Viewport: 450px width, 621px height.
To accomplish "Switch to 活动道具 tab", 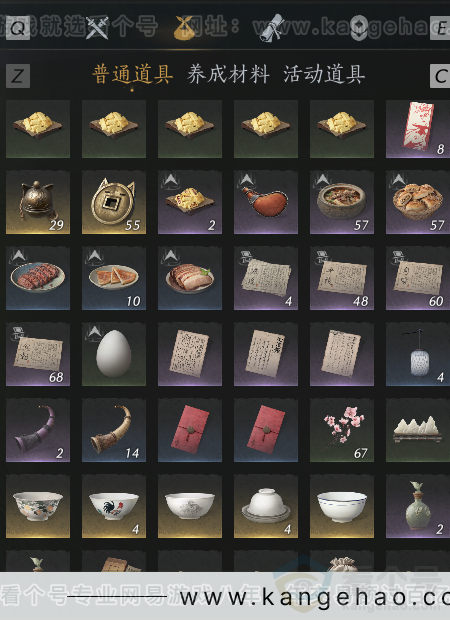I will (x=324, y=74).
